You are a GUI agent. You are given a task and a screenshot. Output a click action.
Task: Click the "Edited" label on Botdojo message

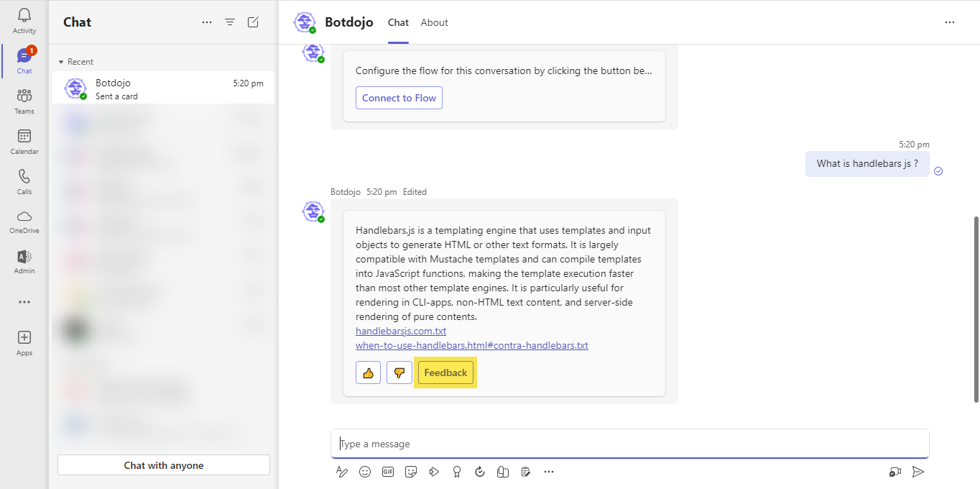415,192
